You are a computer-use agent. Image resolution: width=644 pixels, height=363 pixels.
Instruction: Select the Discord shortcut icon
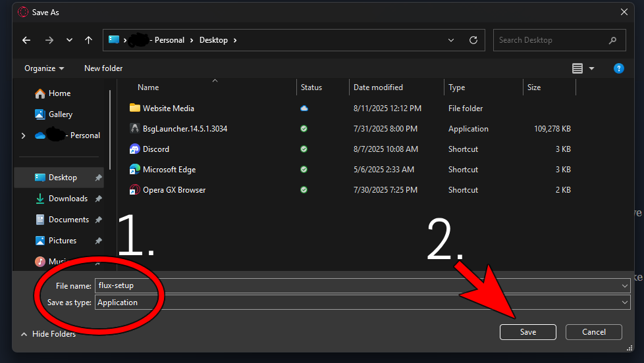[x=135, y=149]
